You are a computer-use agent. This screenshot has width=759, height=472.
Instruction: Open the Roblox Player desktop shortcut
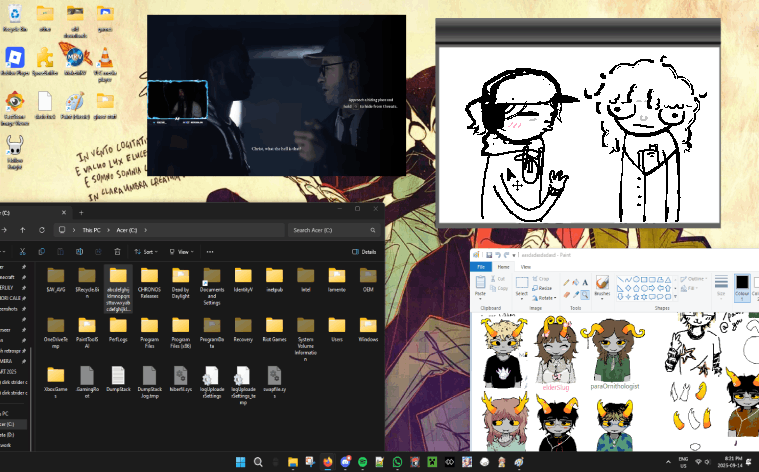15,61
